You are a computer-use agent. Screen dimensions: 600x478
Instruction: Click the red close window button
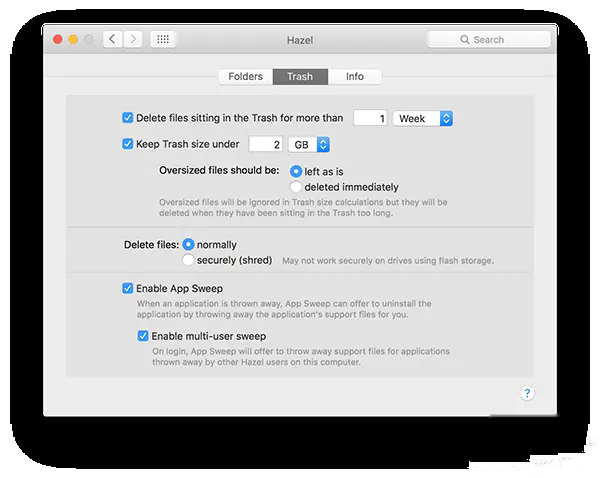pyautogui.click(x=58, y=39)
